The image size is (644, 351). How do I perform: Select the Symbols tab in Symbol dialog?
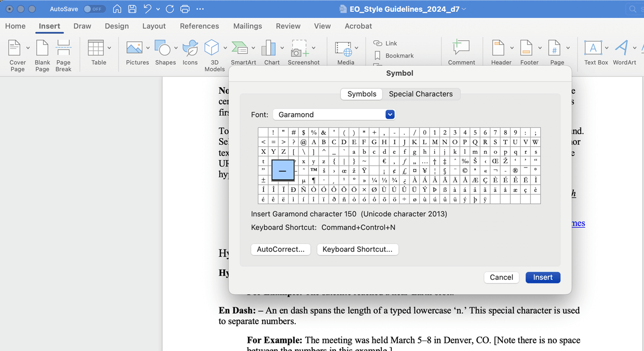click(362, 94)
